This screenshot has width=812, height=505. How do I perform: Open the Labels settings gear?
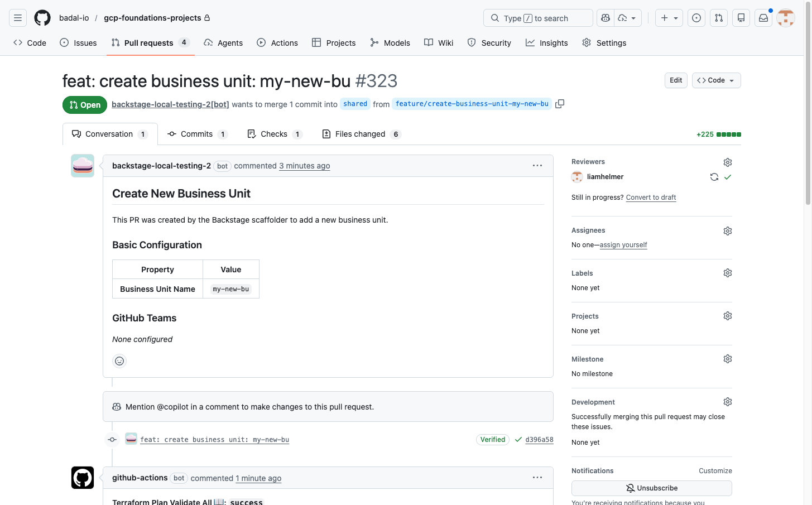click(728, 273)
